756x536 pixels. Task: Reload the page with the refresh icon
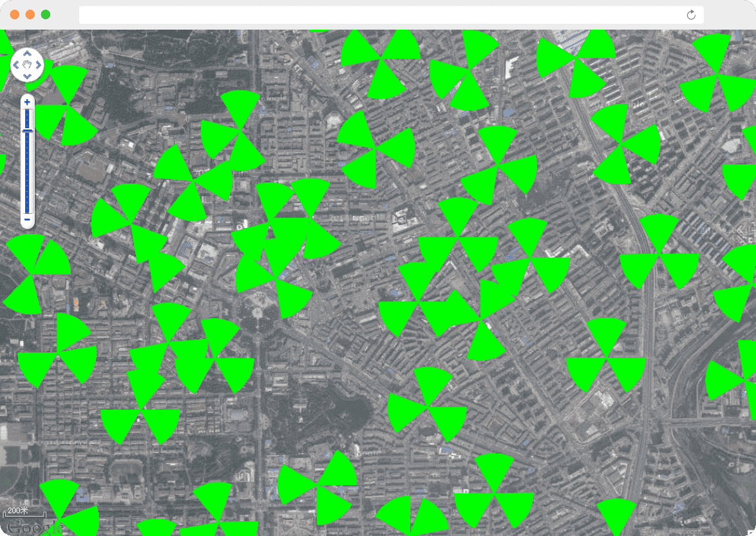pyautogui.click(x=691, y=15)
